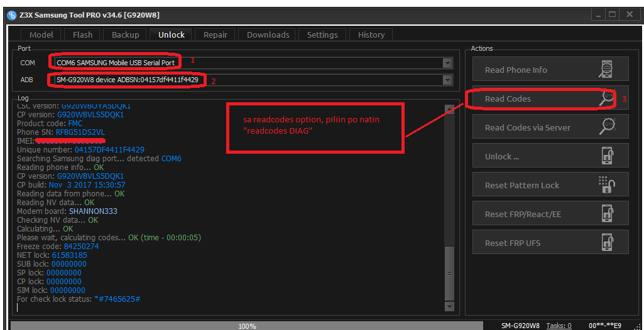The height and width of the screenshot is (330, 644).
Task: Open the Downloads tab
Action: (268, 35)
